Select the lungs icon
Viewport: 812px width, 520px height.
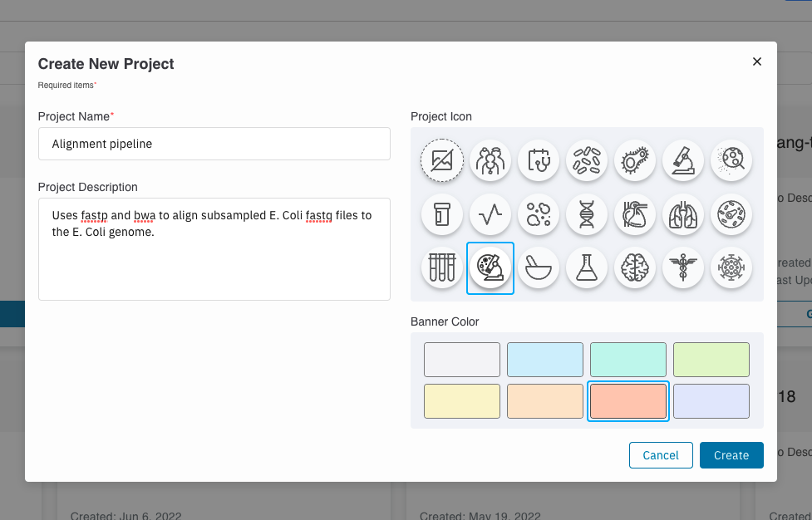[682, 214]
